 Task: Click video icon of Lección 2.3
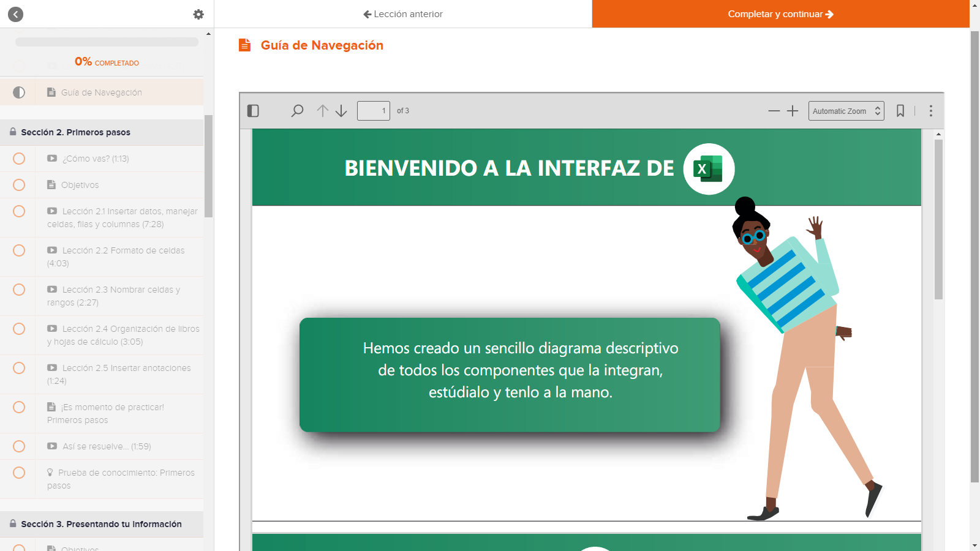pyautogui.click(x=52, y=289)
